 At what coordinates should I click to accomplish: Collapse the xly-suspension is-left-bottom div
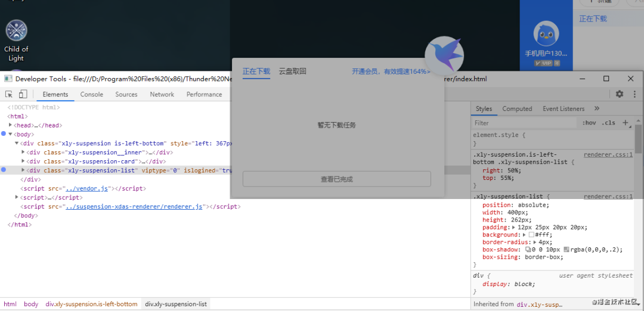click(17, 143)
